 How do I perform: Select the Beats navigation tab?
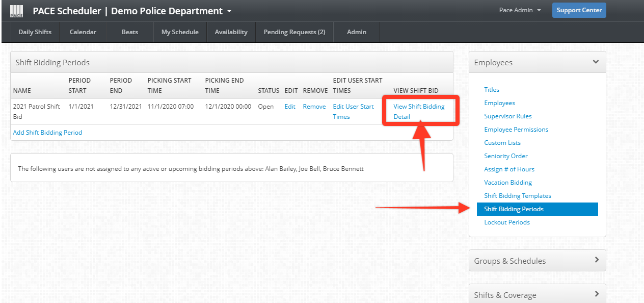tap(129, 32)
